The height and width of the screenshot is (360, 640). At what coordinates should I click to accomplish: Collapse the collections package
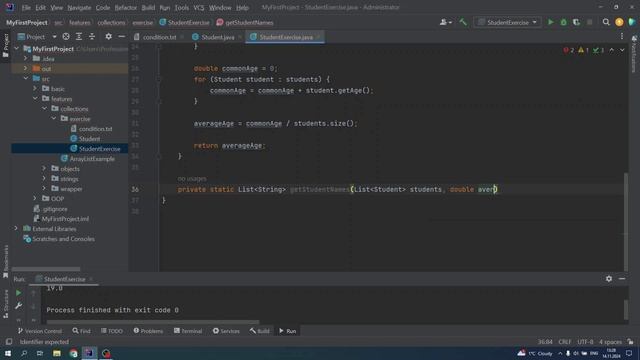[x=44, y=109]
